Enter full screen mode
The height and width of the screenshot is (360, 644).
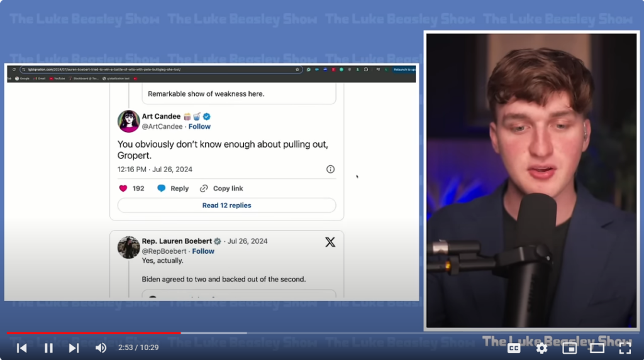click(x=625, y=348)
